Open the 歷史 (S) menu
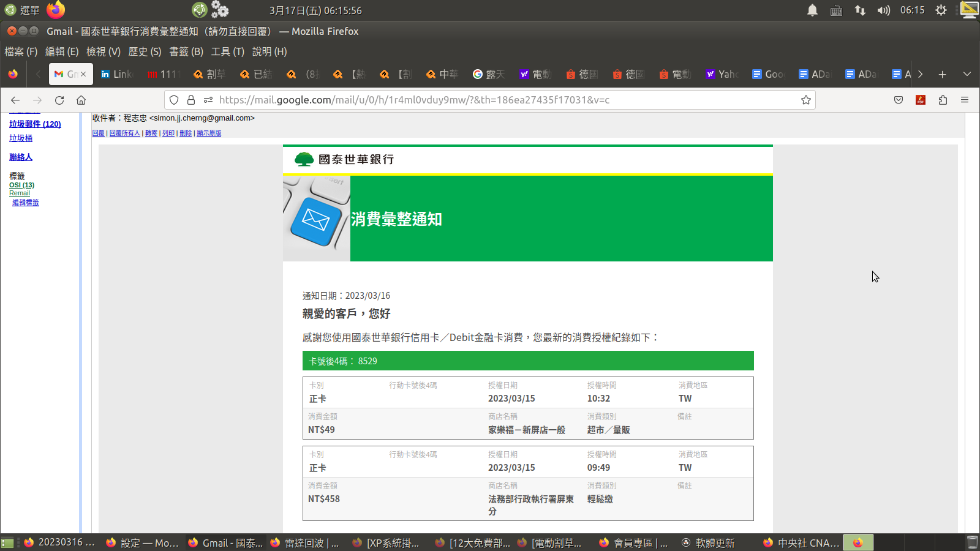Image resolution: width=980 pixels, height=551 pixels. coord(145,51)
